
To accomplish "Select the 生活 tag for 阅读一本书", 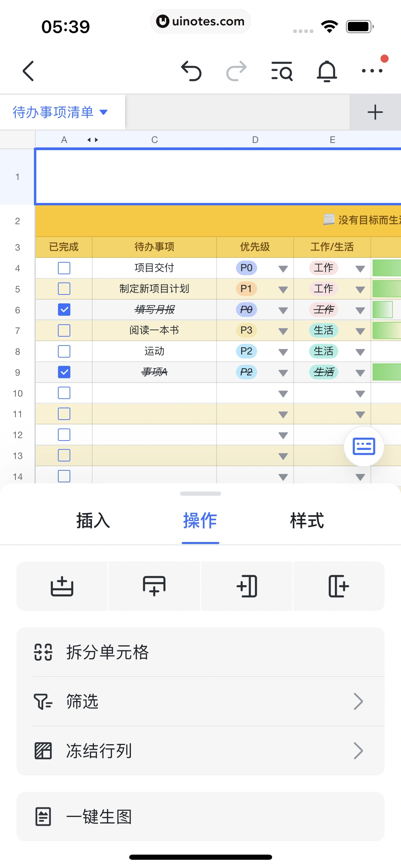I will click(x=324, y=330).
